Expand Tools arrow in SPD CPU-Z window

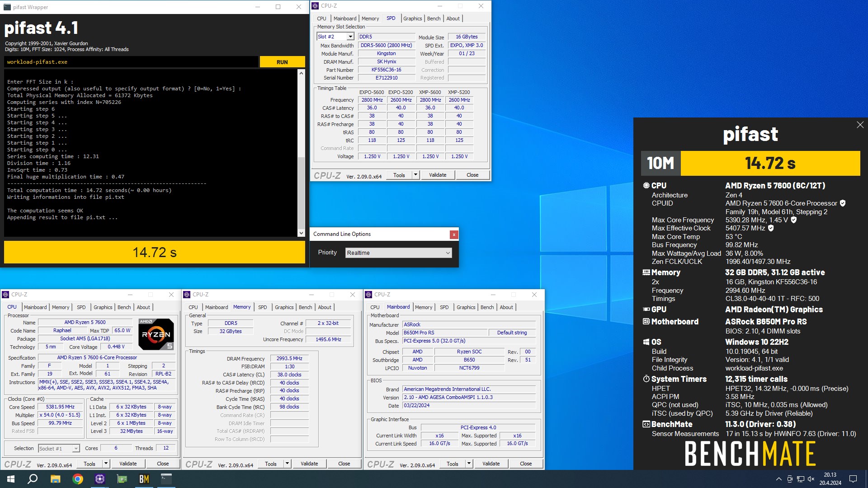coord(415,175)
